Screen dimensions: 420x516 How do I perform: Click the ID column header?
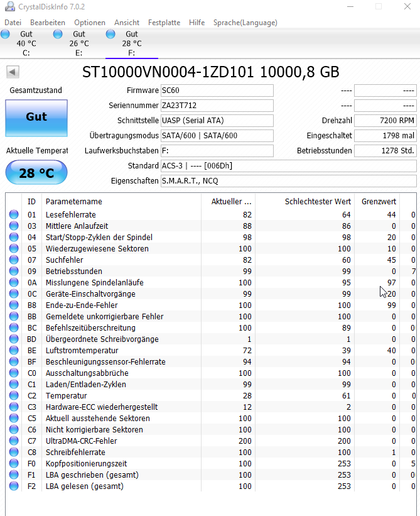(31, 201)
